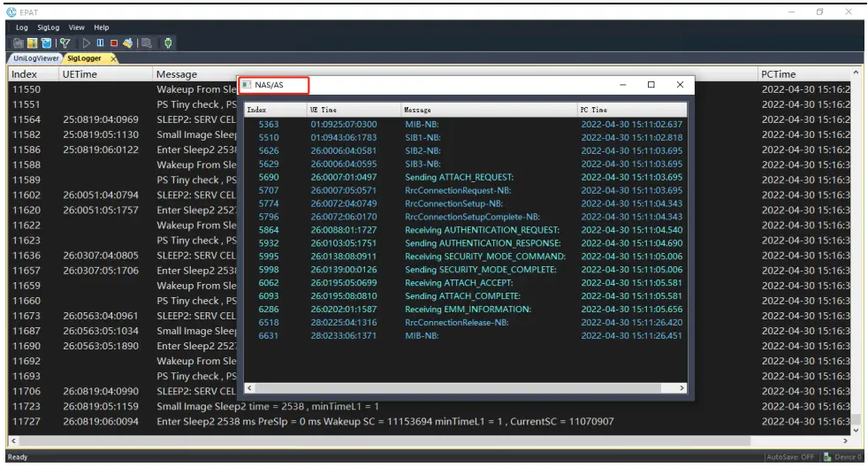Click the open log file toolbar icon

coord(19,42)
